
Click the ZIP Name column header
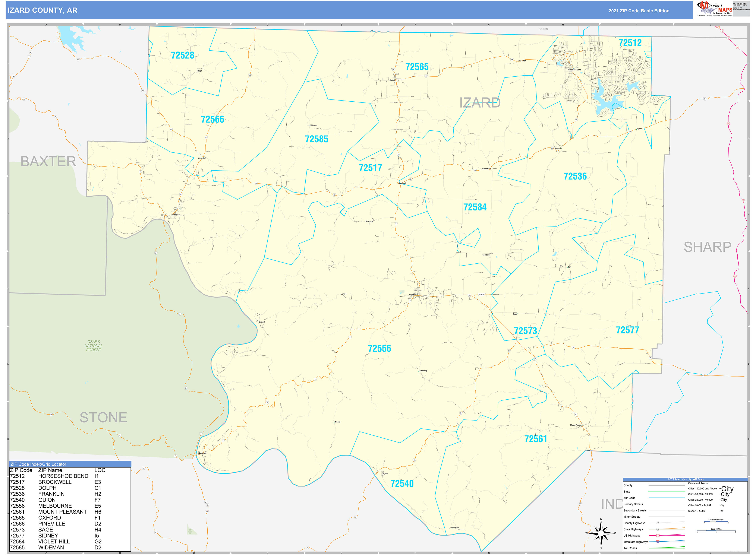(x=50, y=470)
